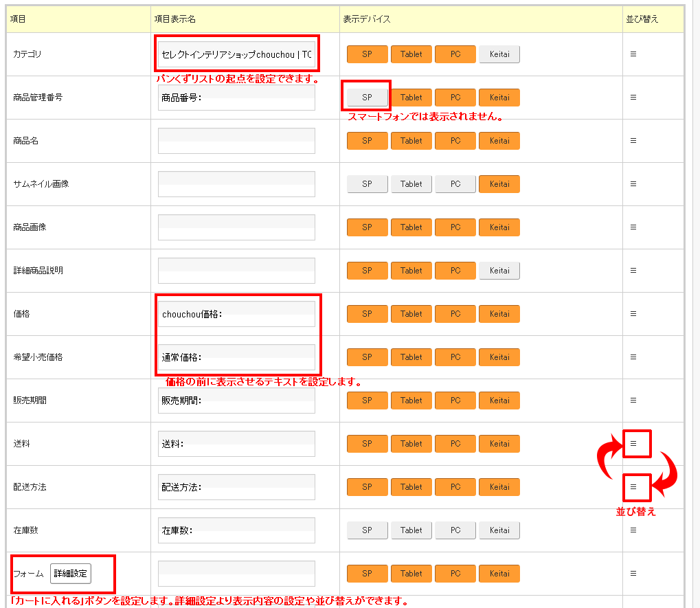Click the reorder handle in the カテゴリ row
Screen dimensions: 700x608
click(633, 54)
